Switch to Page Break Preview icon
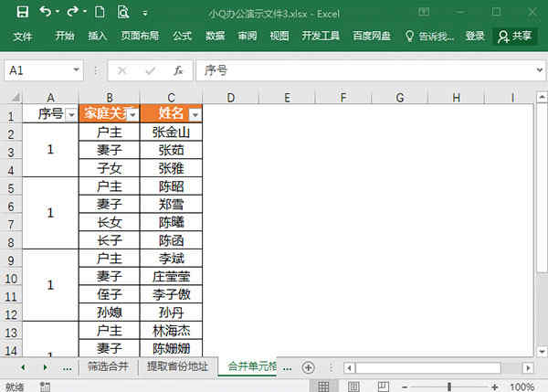This screenshot has width=548, height=392. tap(383, 387)
